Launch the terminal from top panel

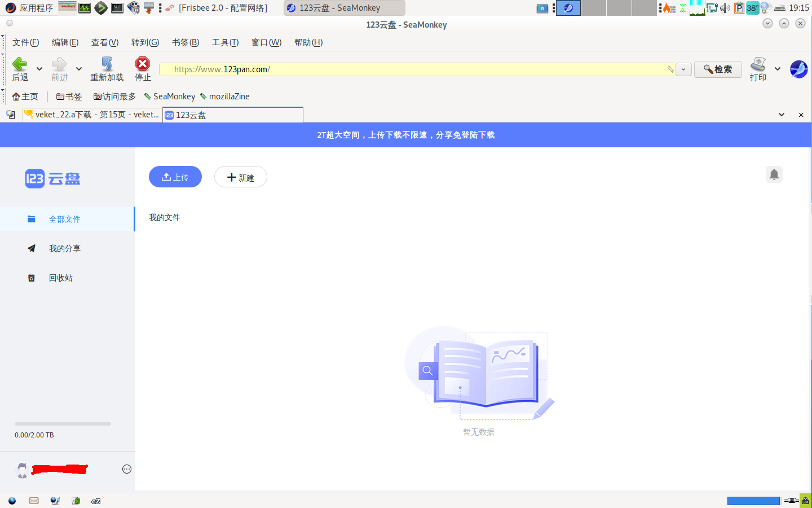click(x=117, y=8)
